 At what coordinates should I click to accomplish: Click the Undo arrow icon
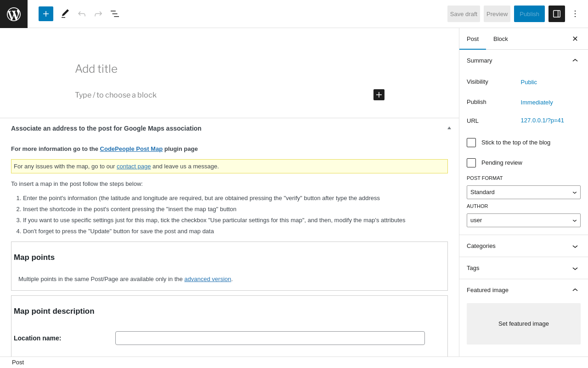point(82,14)
